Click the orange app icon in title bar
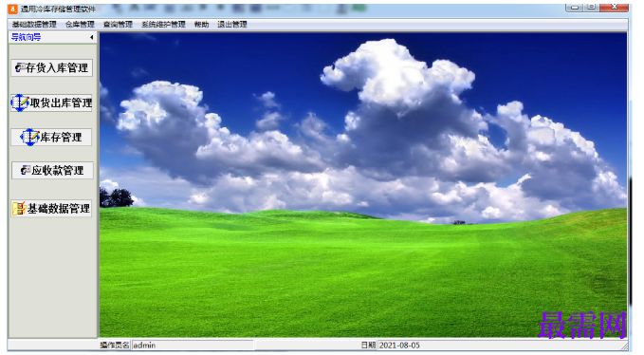This screenshot has height=355, width=644. click(12, 9)
